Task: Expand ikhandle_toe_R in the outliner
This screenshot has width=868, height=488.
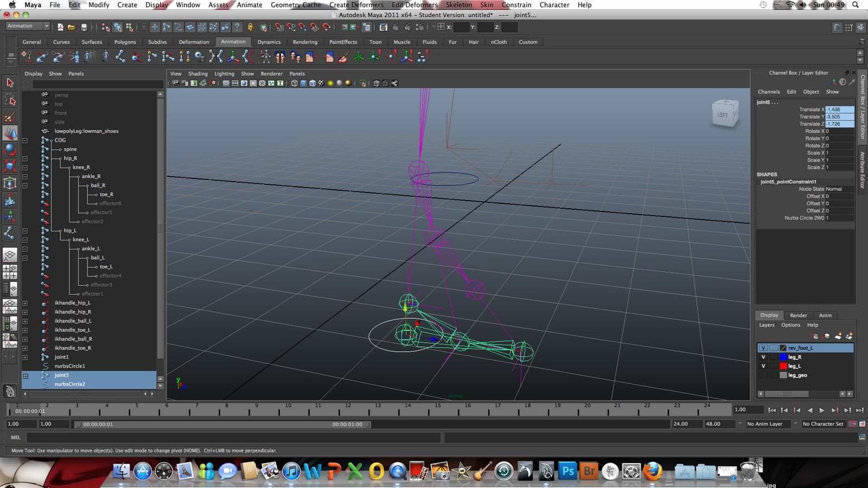Action: (x=25, y=348)
